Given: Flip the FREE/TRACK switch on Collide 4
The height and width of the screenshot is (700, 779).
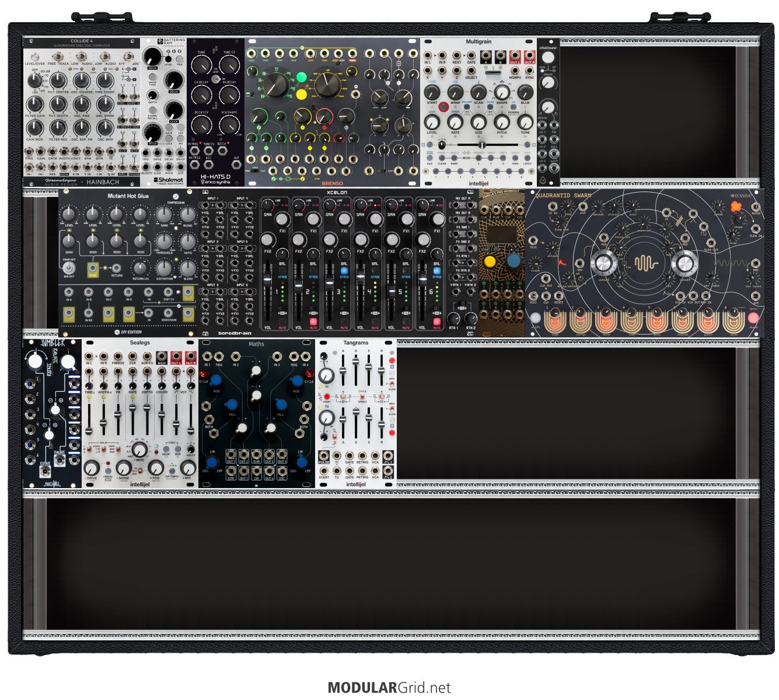Looking at the screenshot, I should click(x=58, y=57).
